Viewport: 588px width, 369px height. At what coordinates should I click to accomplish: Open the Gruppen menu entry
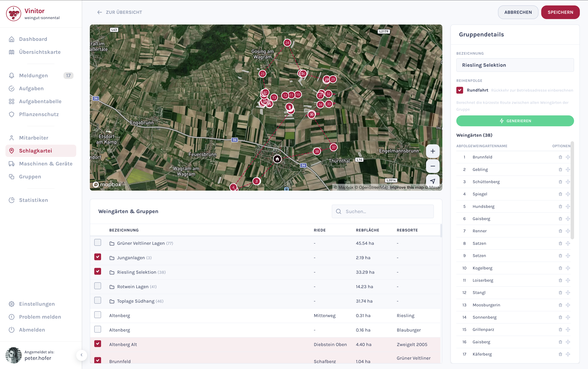pos(30,177)
